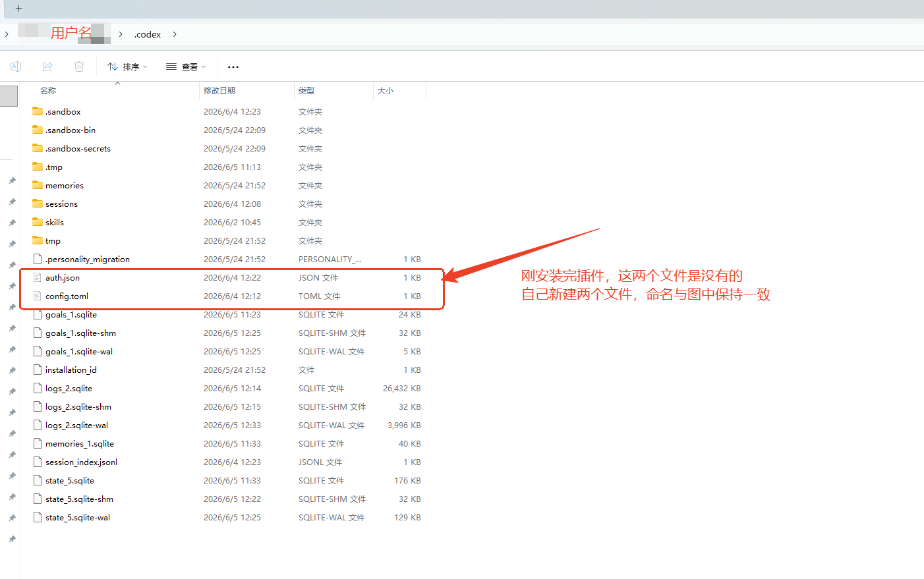924x579 pixels.
Task: Select the .sandbox folder icon
Action: (x=38, y=111)
